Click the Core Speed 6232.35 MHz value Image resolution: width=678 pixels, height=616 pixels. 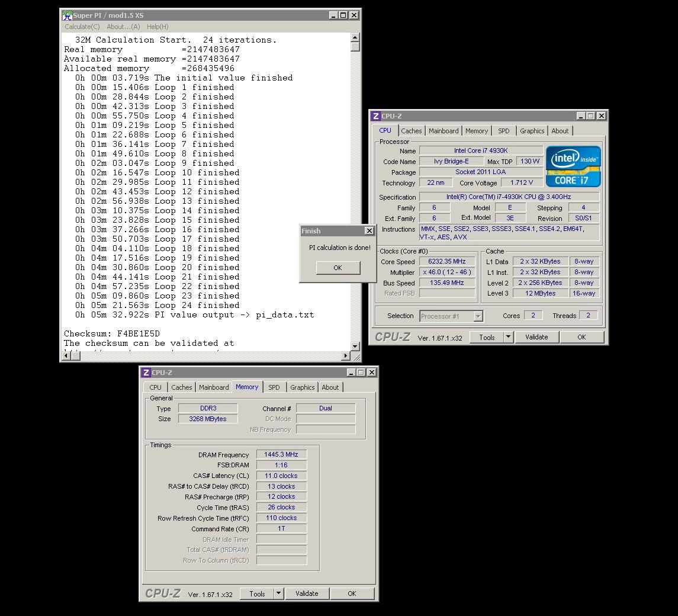tap(447, 262)
